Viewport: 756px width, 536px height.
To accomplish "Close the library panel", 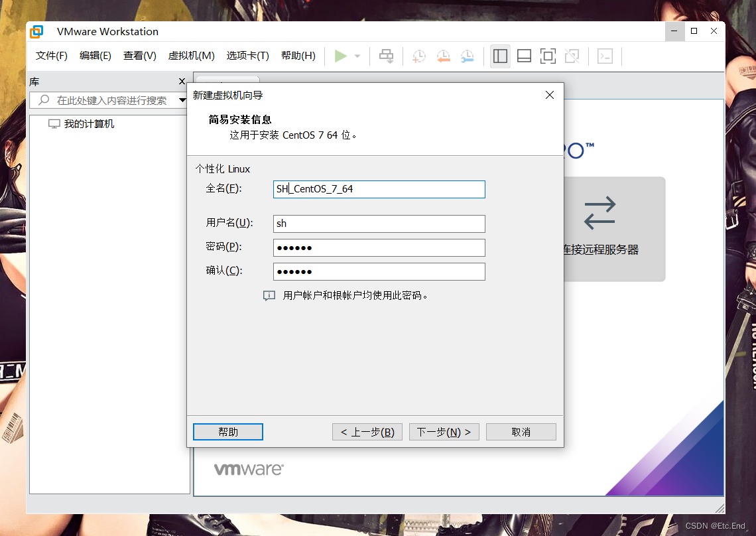I will pyautogui.click(x=182, y=82).
